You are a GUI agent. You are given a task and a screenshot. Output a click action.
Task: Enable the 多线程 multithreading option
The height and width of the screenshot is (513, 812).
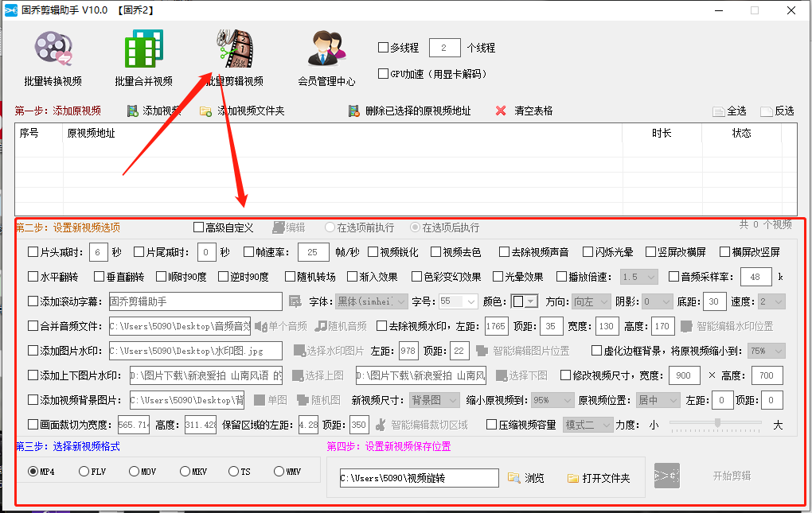point(383,47)
